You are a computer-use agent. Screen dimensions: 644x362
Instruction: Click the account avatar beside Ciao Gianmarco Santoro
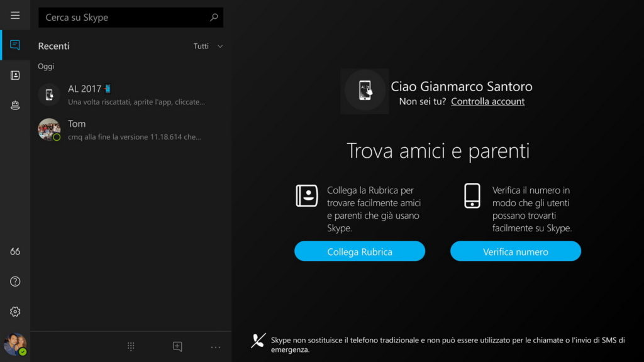365,90
